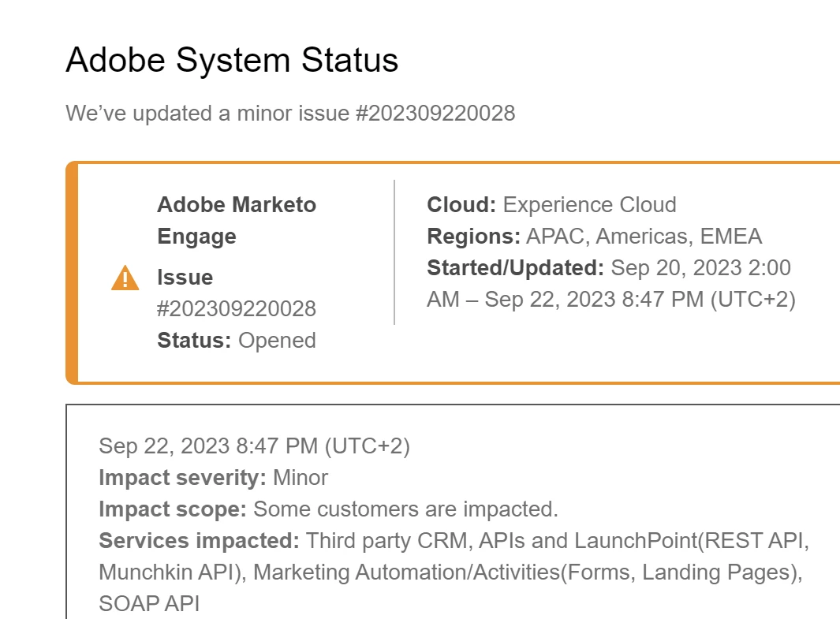Click the Adobe System Status heading
The width and height of the screenshot is (840, 619).
232,60
